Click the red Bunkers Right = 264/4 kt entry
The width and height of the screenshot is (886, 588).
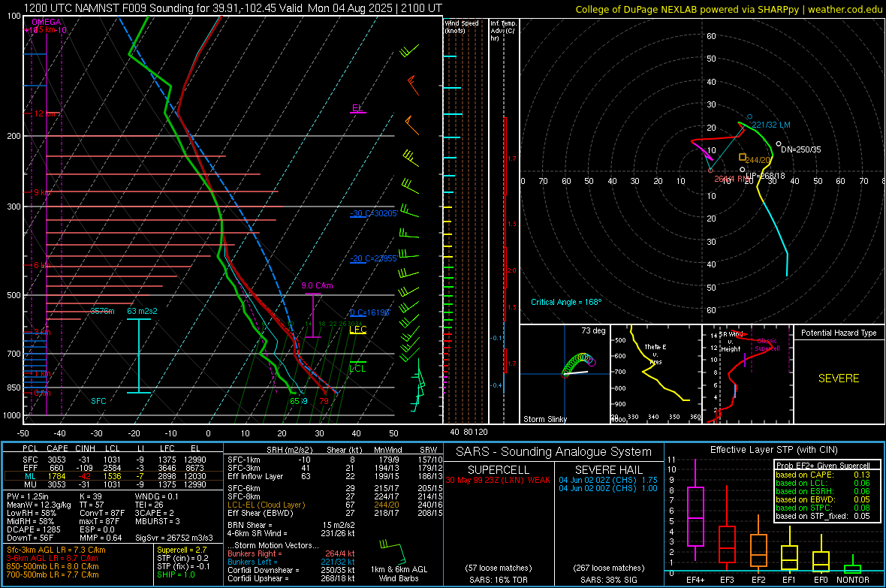(x=291, y=553)
